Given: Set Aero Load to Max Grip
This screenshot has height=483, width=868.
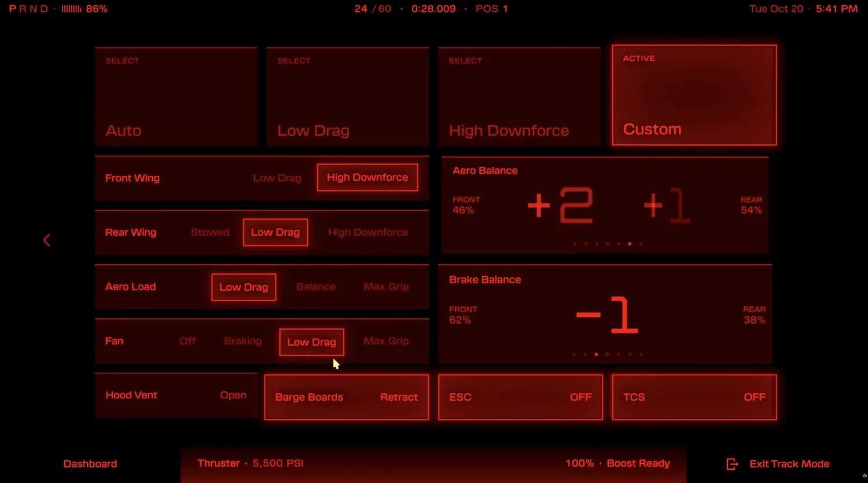Looking at the screenshot, I should click(x=386, y=287).
